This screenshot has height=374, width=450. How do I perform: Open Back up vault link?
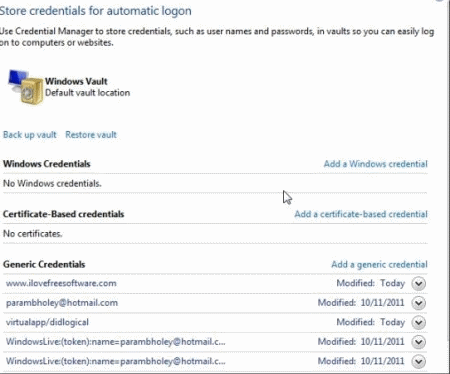coord(30,135)
